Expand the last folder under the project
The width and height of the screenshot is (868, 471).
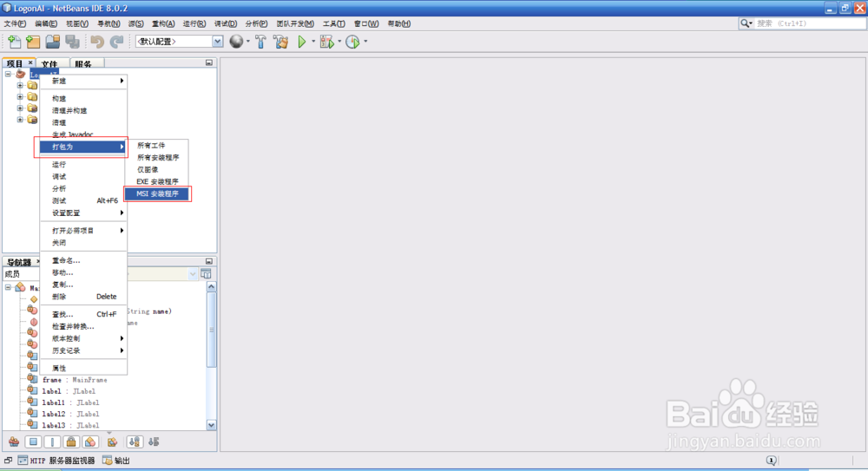20,120
